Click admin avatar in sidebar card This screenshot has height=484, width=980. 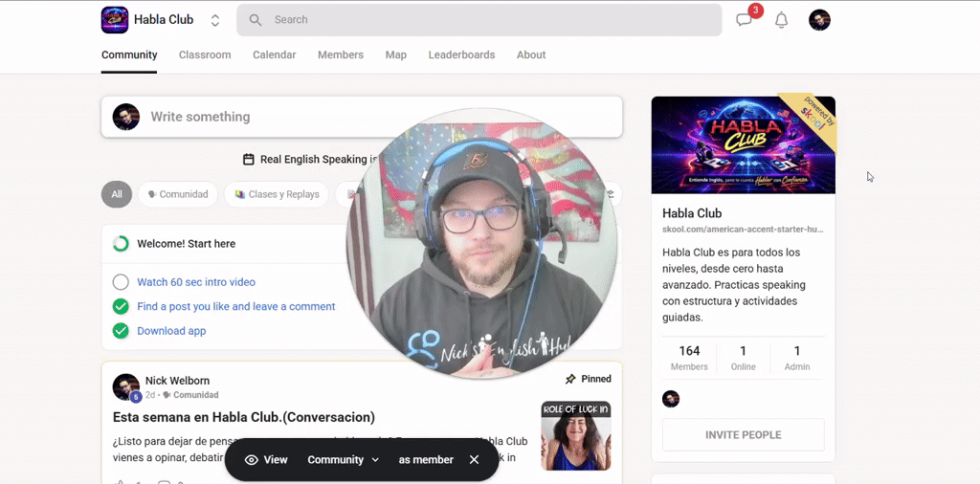point(671,399)
